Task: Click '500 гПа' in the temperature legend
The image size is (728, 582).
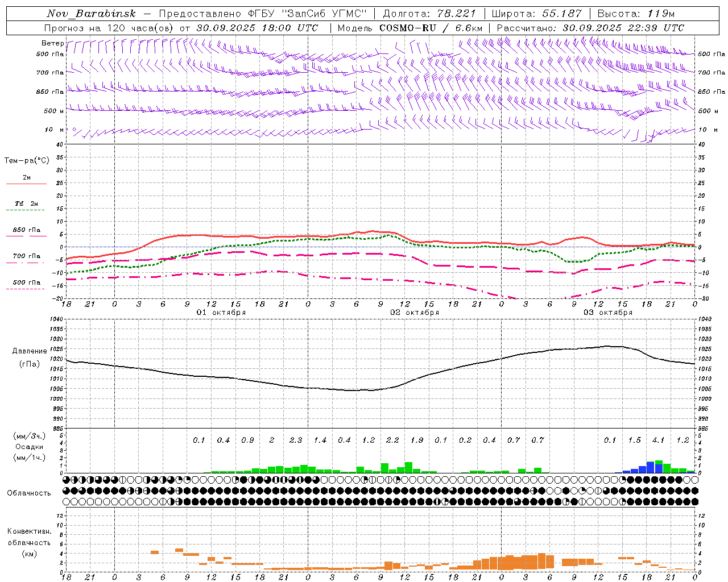Action: [x=26, y=282]
